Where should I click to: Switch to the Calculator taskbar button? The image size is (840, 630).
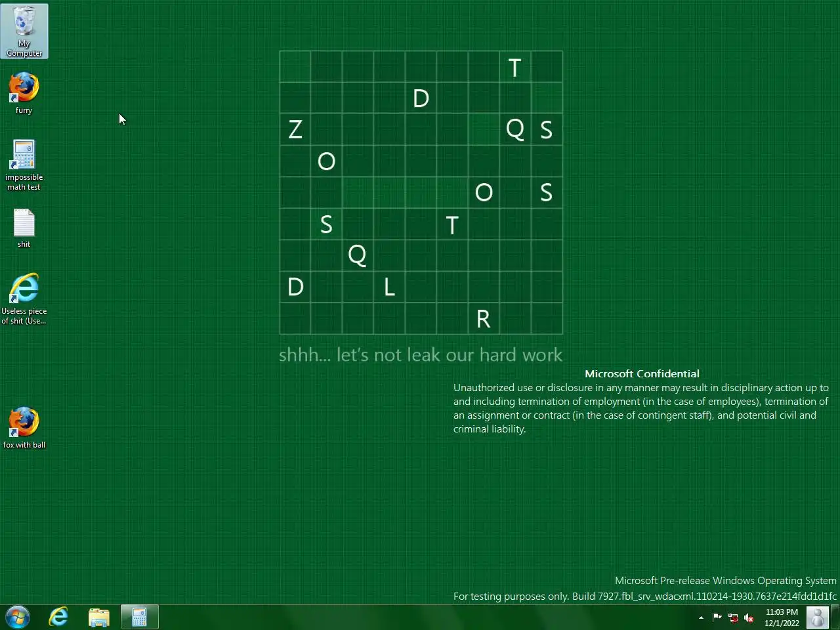pos(139,617)
